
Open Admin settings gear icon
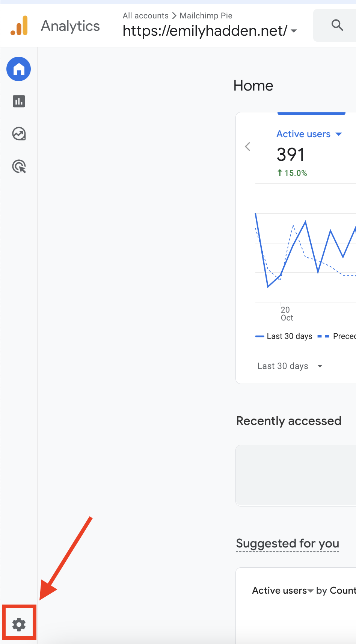19,624
